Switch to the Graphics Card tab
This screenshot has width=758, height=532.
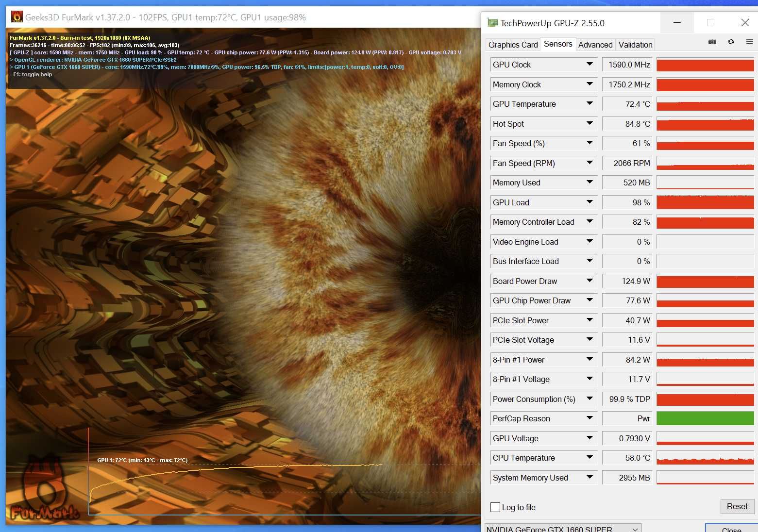pos(513,45)
